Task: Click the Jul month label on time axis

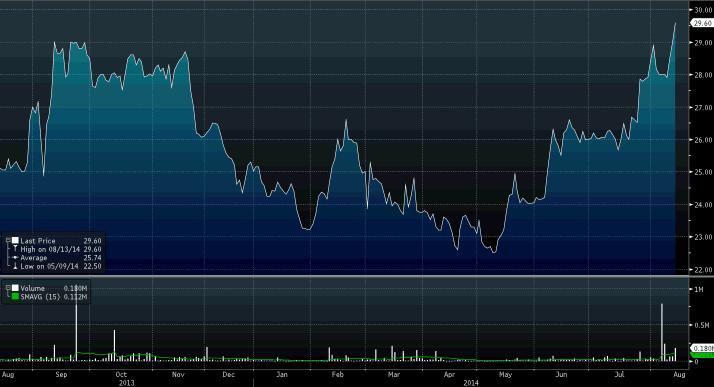Action: 619,374
